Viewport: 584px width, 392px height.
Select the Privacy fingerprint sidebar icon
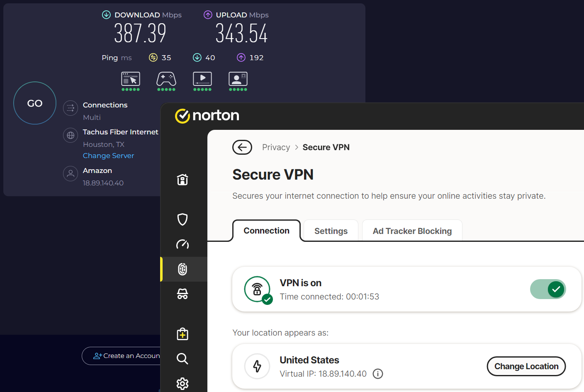click(182, 269)
